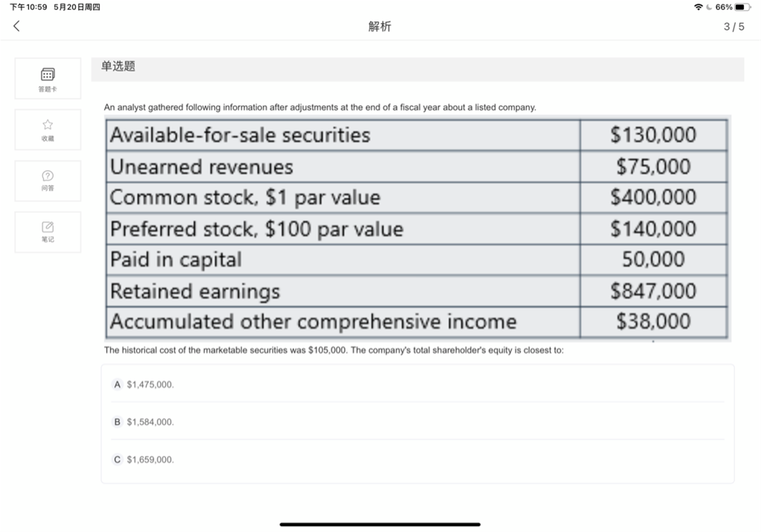Tap the home indicator bar
Image resolution: width=761 pixels, height=532 pixels.
(x=380, y=524)
